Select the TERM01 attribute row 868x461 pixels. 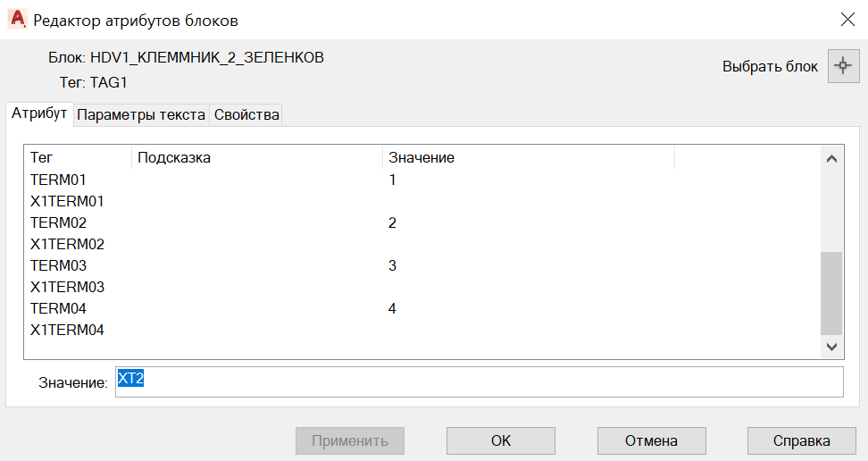[423, 180]
